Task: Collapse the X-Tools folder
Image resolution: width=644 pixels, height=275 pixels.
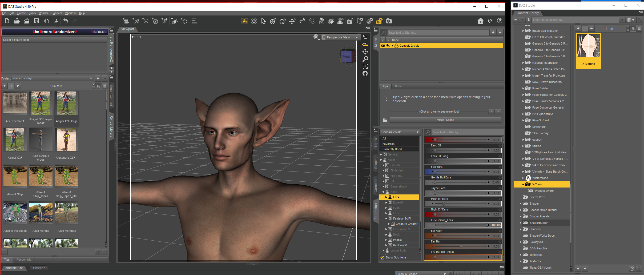Action: point(523,185)
